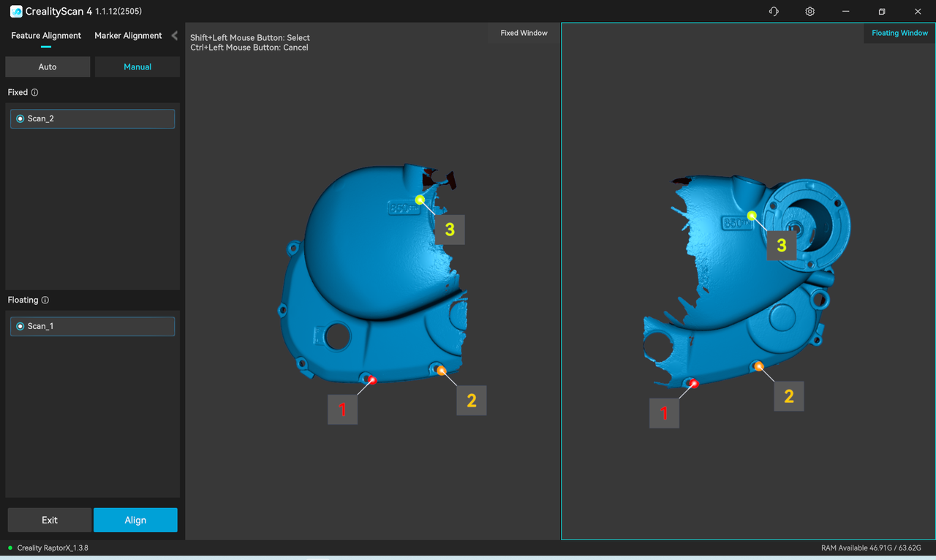Click yellow marker point 3 in Fixed Window
The width and height of the screenshot is (936, 560).
(x=420, y=200)
